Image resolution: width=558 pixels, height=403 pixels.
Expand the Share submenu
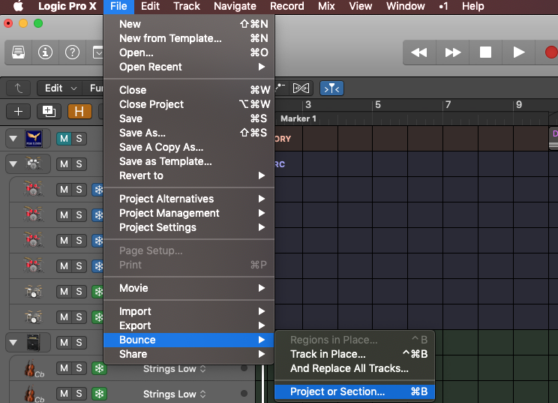[x=189, y=354]
